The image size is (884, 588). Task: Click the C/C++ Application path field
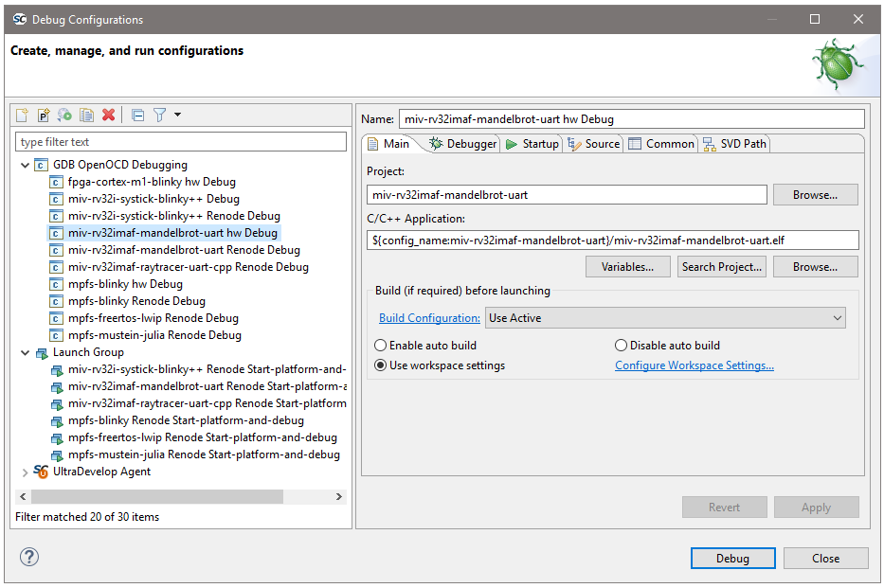613,241
